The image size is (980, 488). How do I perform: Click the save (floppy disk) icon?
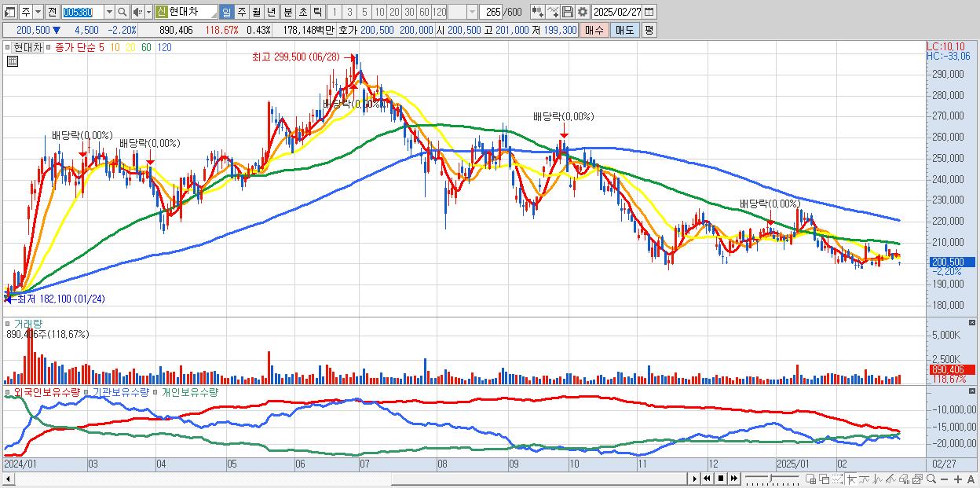pyautogui.click(x=568, y=12)
